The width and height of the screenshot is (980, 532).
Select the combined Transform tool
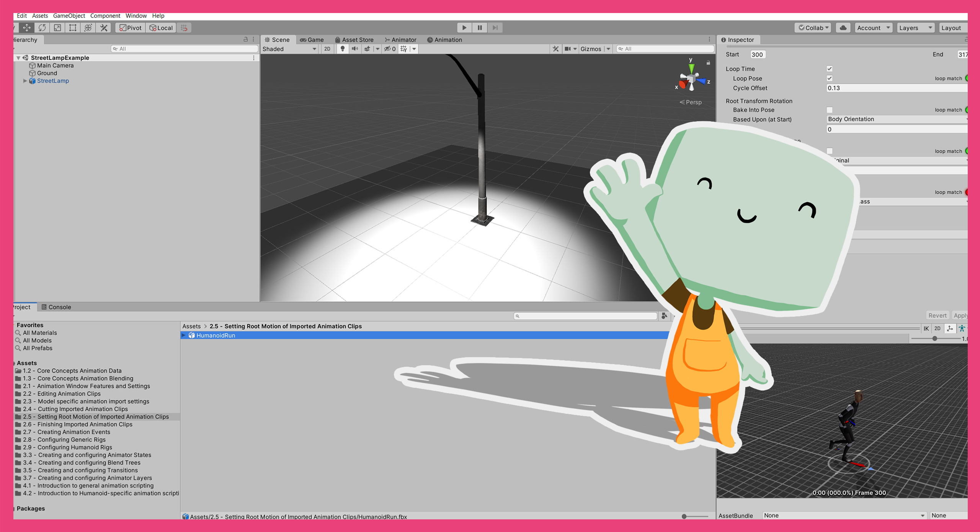(x=88, y=28)
